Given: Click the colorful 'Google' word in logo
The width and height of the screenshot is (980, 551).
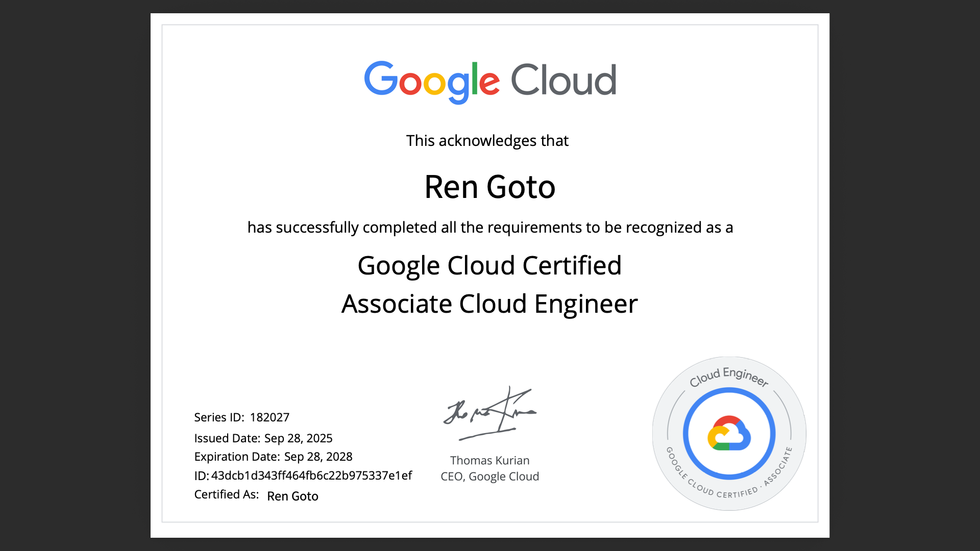Looking at the screenshot, I should (431, 82).
